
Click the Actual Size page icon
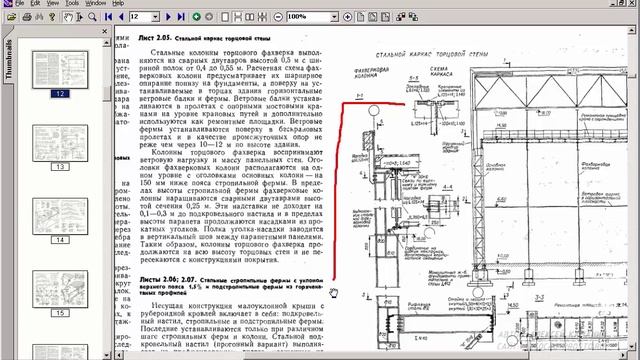click(360, 17)
